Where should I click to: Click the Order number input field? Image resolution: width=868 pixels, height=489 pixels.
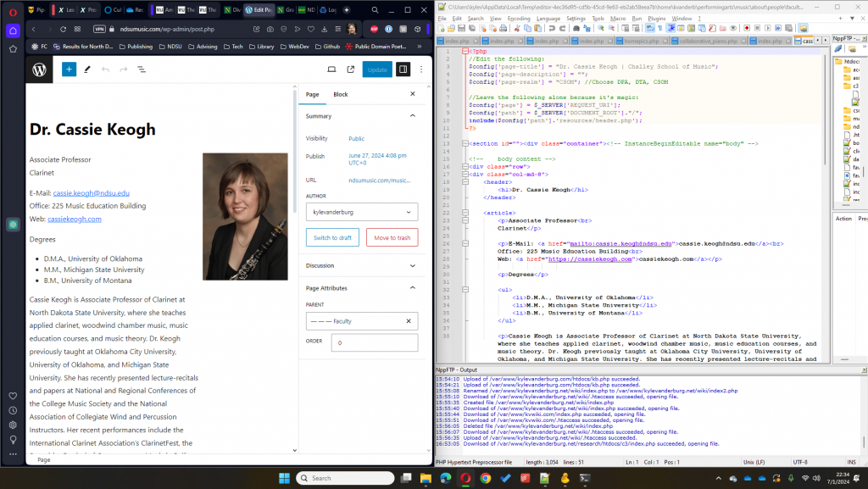374,343
